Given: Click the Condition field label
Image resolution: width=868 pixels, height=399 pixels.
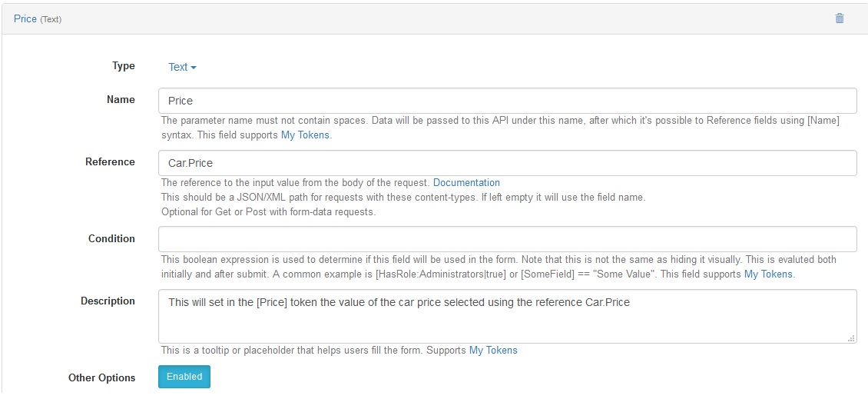Looking at the screenshot, I should 111,238.
